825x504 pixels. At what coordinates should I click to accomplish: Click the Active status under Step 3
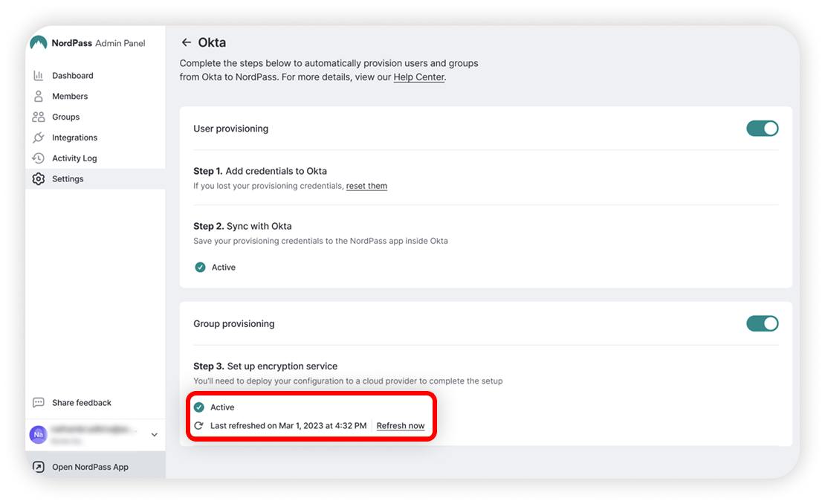pyautogui.click(x=222, y=407)
